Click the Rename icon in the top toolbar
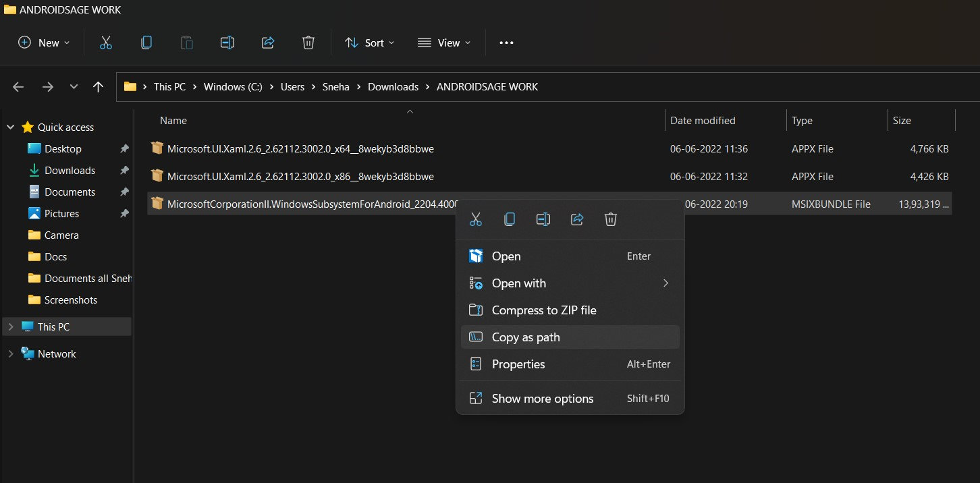This screenshot has width=980, height=483. click(227, 42)
